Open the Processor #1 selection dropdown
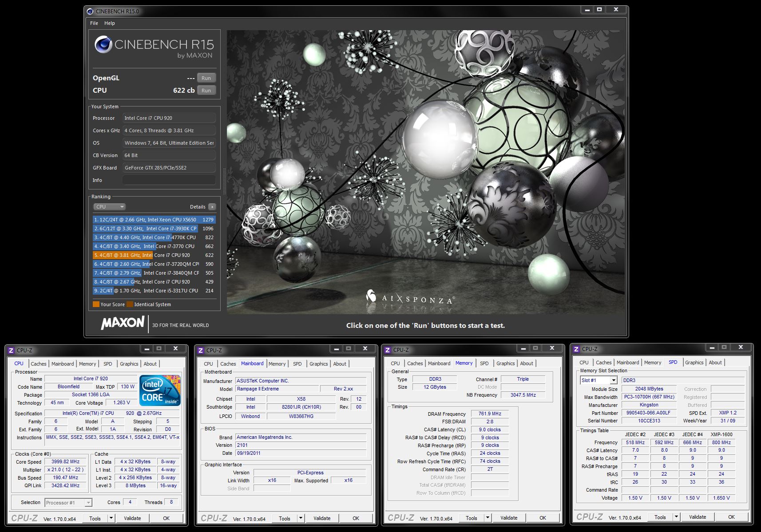The height and width of the screenshot is (532, 761). point(68,503)
